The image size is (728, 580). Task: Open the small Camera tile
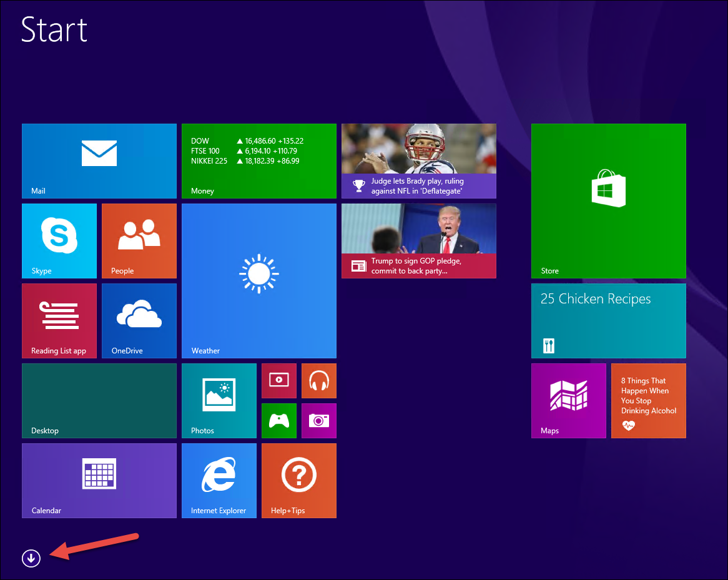(319, 420)
